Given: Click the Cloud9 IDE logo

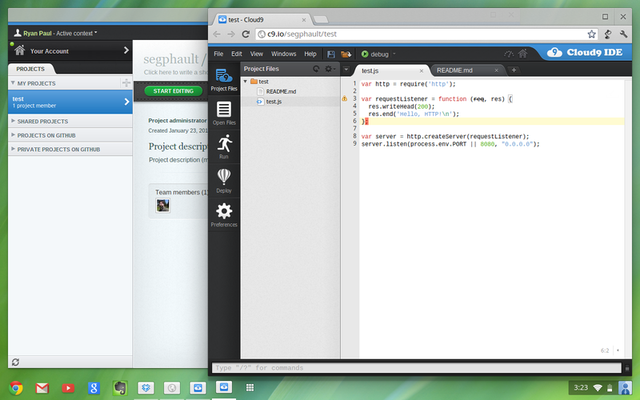Looking at the screenshot, I should click(x=586, y=52).
